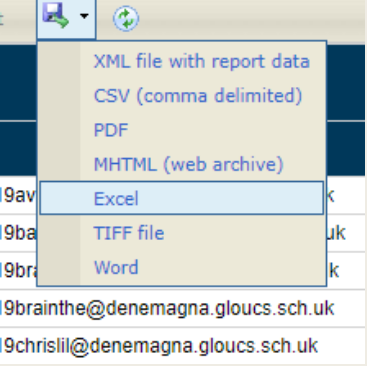Click the refresh report icon
This screenshot has width=367, height=366.
(x=126, y=19)
